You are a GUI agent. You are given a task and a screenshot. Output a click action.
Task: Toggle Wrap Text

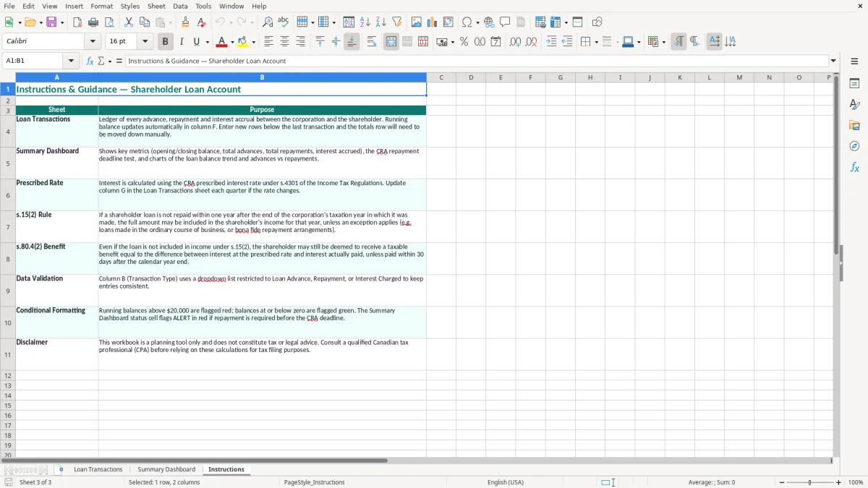tap(372, 42)
